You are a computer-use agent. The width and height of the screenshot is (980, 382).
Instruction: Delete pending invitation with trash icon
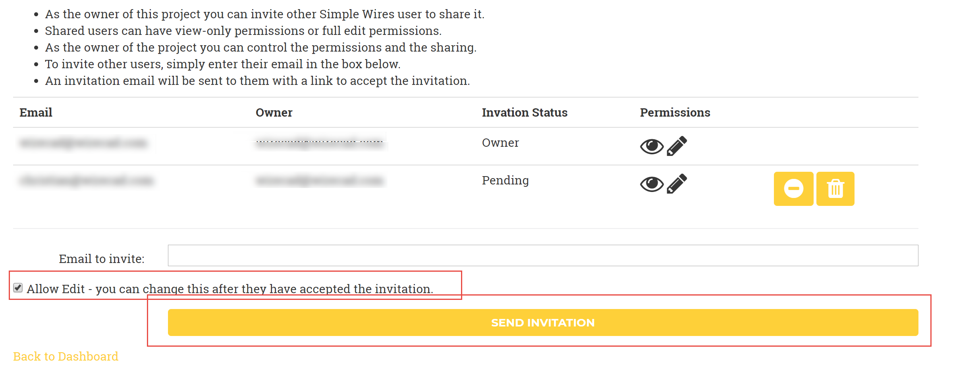click(835, 189)
